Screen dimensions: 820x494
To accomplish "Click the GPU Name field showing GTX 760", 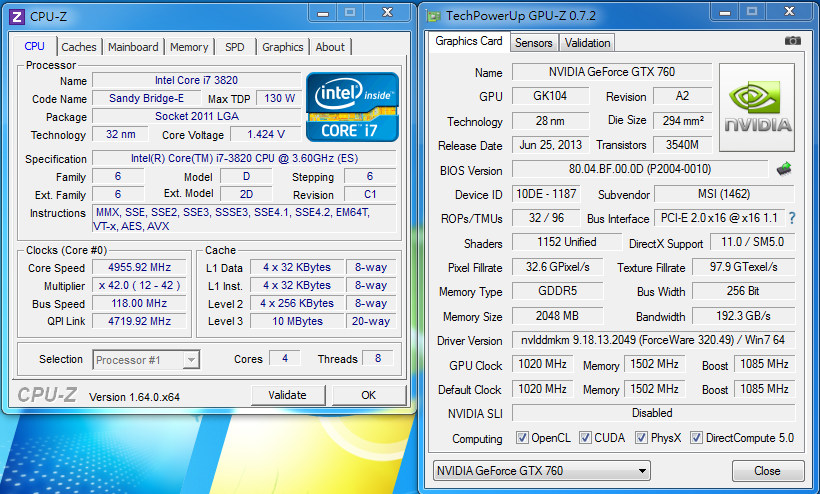I will point(611,72).
